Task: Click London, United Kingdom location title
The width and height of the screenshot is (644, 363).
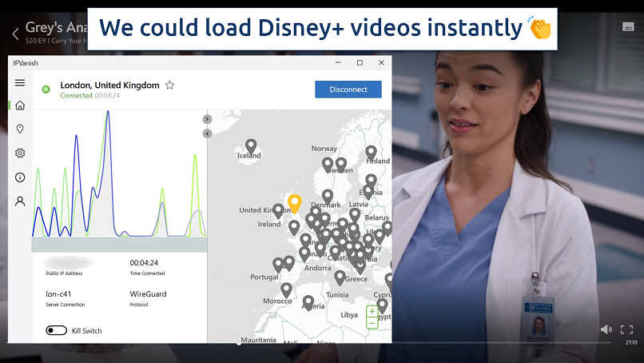Action: tap(109, 85)
